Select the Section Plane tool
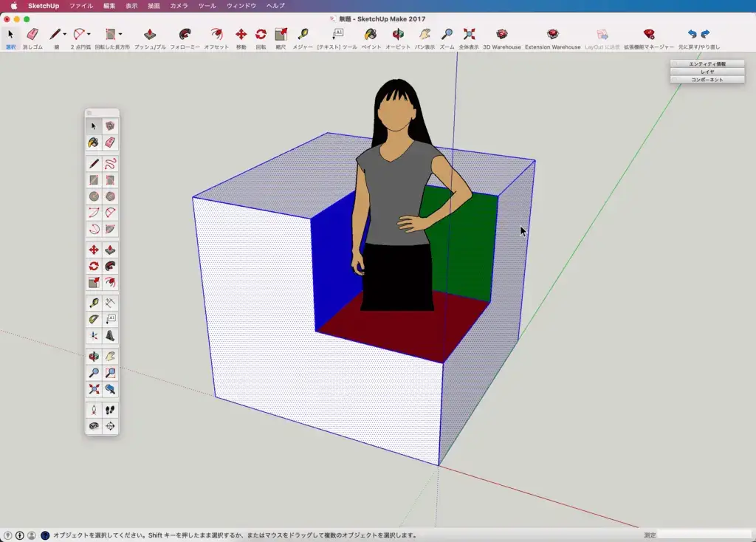756x542 pixels. (x=110, y=426)
